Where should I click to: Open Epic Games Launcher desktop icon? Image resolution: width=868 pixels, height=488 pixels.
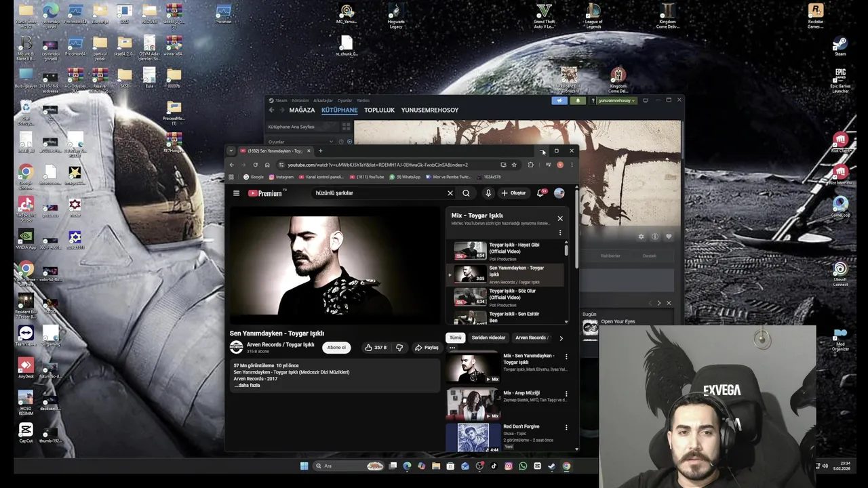click(840, 80)
